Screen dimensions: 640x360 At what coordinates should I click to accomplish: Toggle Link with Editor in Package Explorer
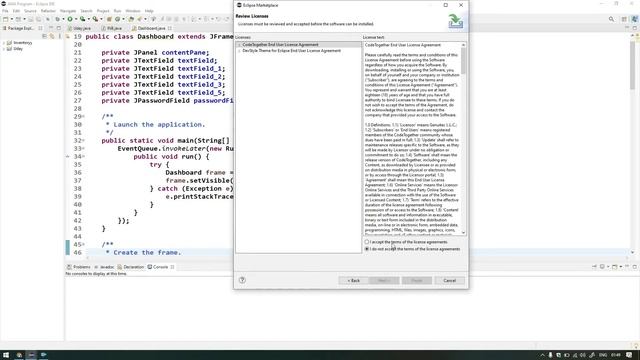pyautogui.click(x=52, y=36)
